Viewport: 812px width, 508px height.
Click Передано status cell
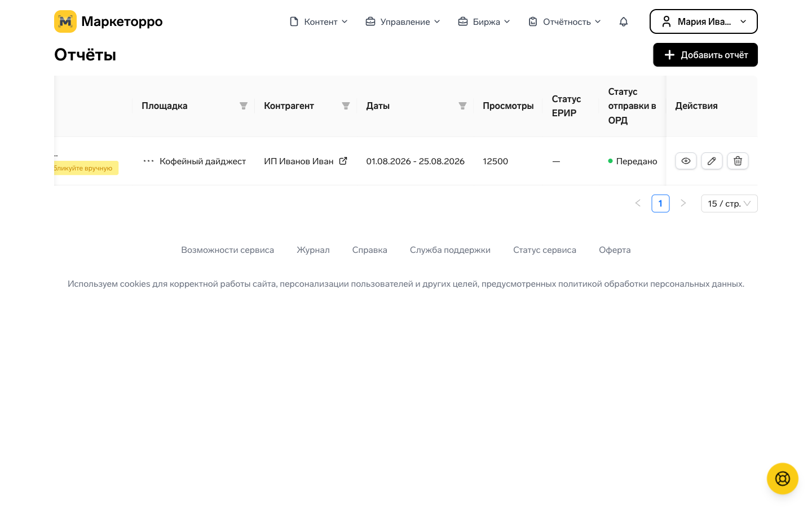click(632, 161)
